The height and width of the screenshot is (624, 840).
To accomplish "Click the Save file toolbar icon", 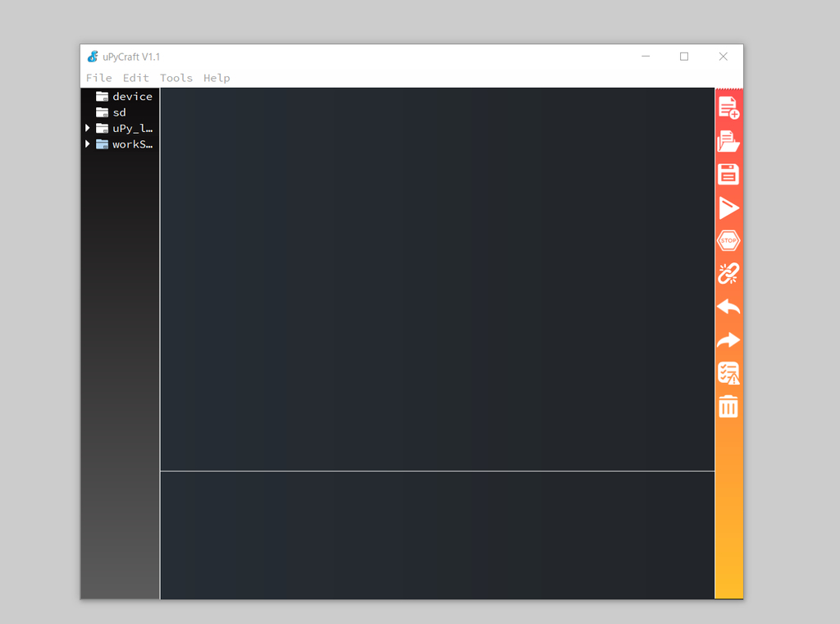I will coord(728,174).
